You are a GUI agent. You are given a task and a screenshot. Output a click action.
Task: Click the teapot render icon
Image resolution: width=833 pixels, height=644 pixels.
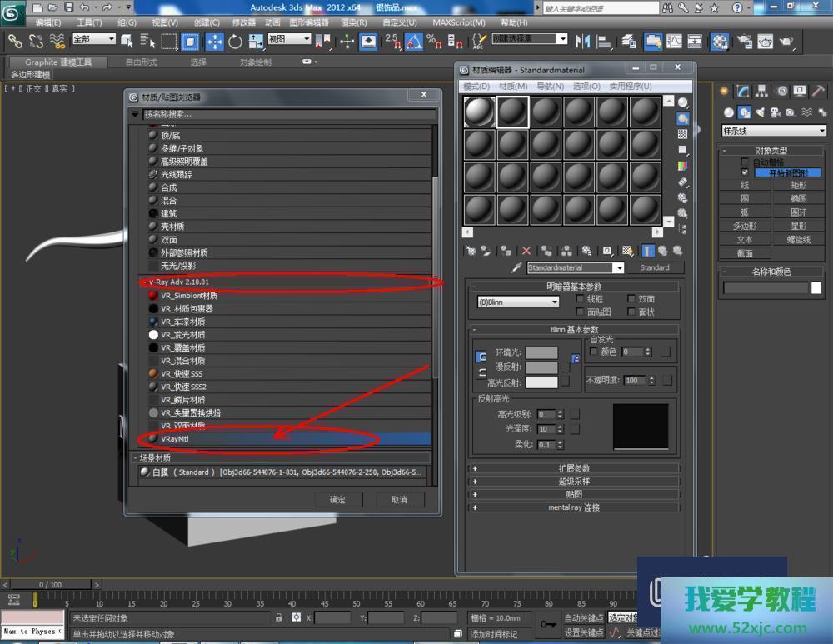pyautogui.click(x=786, y=41)
